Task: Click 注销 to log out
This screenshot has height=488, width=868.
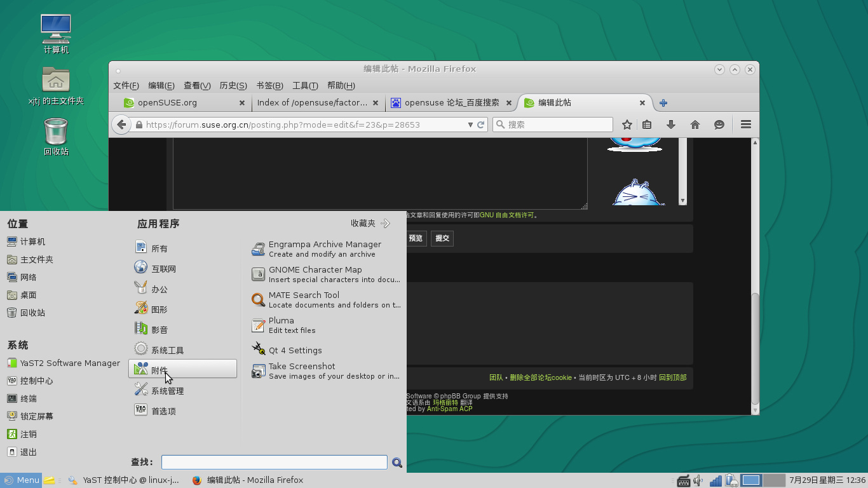Action: point(22,434)
